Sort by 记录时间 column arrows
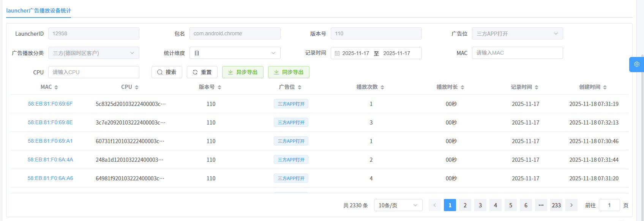Screen dimensions: 644x221 (537, 87)
